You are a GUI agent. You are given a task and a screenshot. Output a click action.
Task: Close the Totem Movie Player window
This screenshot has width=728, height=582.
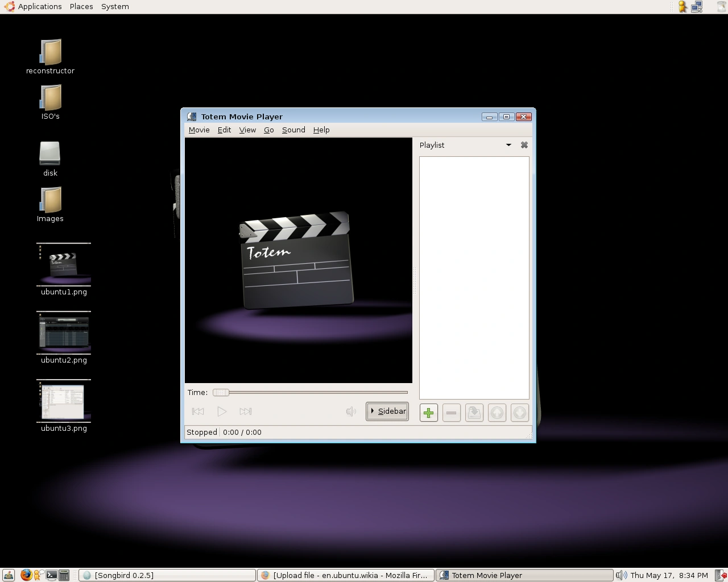coord(523,117)
